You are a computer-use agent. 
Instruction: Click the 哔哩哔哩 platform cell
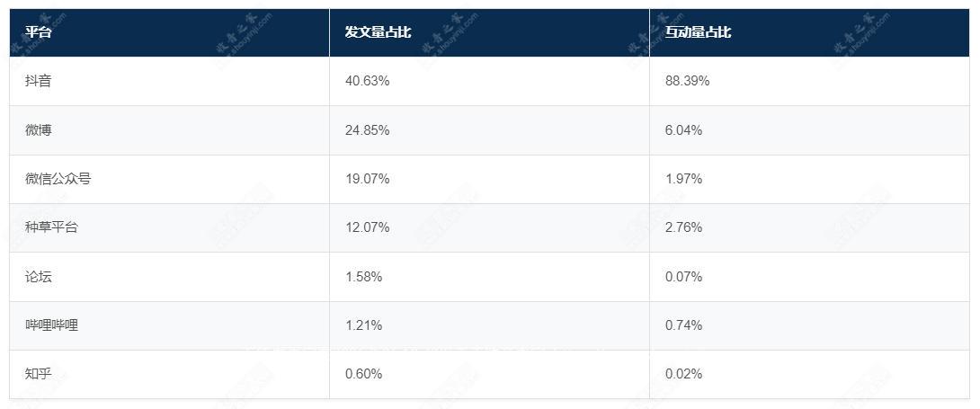[x=51, y=325]
